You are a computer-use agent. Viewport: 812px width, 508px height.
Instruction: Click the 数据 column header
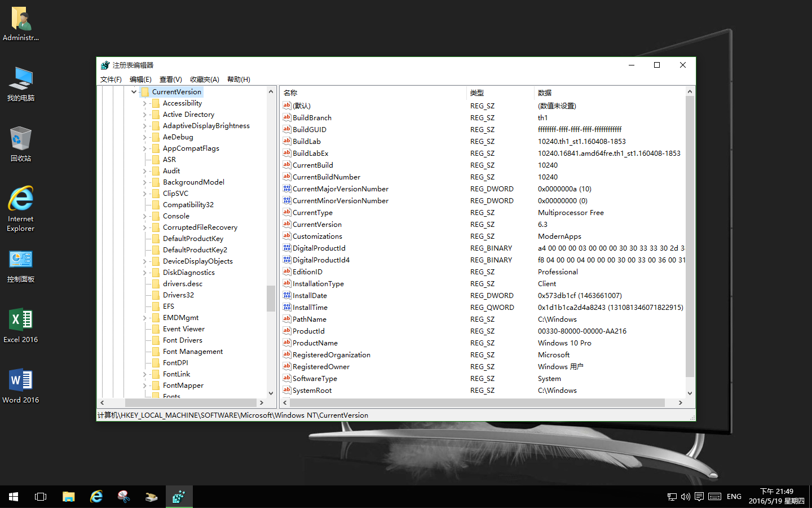pyautogui.click(x=609, y=93)
